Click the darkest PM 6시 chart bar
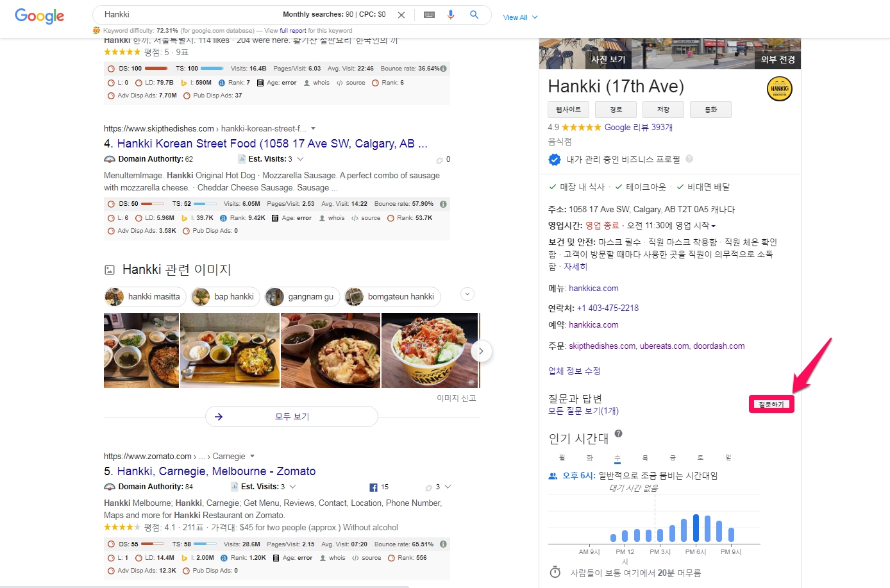Screen dimensions: 890x588 click(696, 528)
